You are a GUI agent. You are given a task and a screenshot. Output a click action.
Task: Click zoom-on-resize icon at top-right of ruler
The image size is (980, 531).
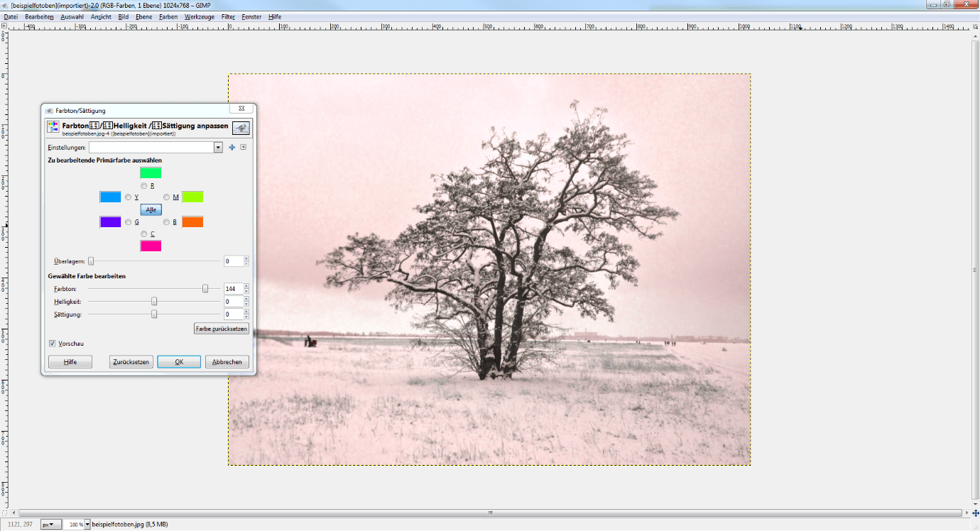pyautogui.click(x=976, y=27)
